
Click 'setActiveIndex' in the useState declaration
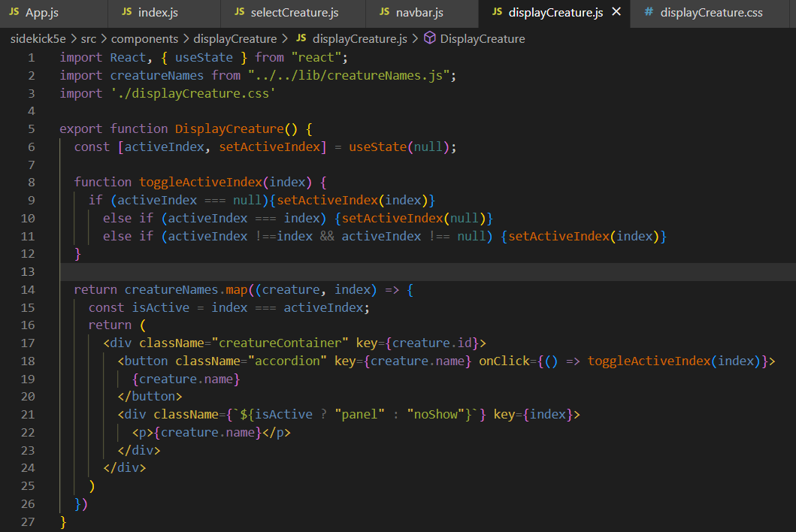pos(270,147)
